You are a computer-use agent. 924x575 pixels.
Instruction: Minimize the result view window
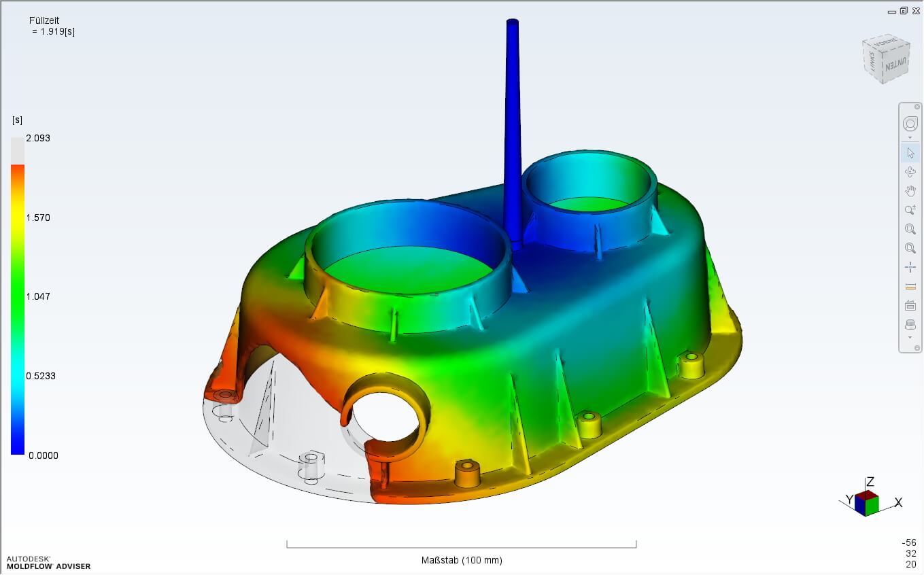click(892, 11)
